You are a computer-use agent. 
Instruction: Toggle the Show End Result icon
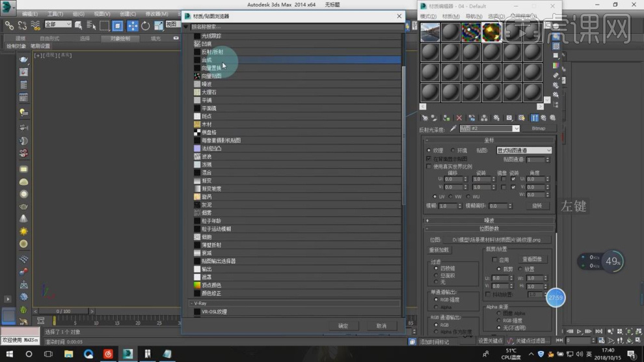coord(534,118)
